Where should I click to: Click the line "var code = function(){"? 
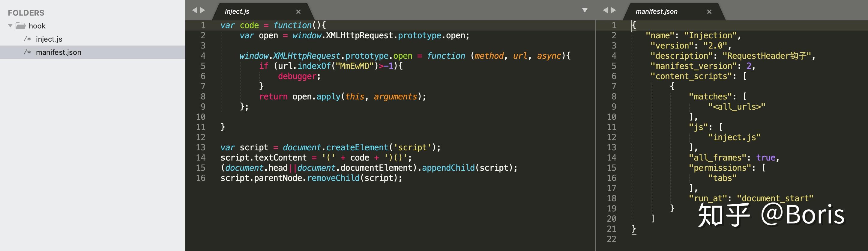273,25
